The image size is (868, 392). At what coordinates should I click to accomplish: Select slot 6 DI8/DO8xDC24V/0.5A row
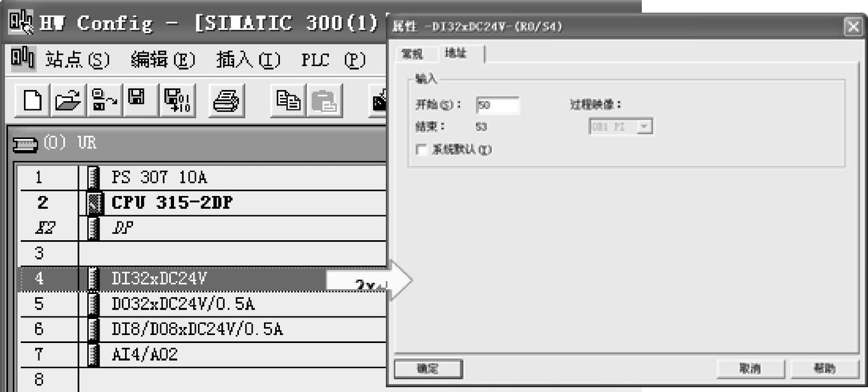coord(203,329)
